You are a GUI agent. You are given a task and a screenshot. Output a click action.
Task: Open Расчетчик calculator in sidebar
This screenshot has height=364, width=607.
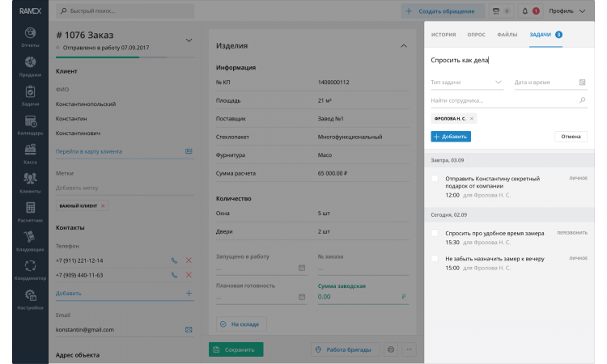pyautogui.click(x=30, y=211)
